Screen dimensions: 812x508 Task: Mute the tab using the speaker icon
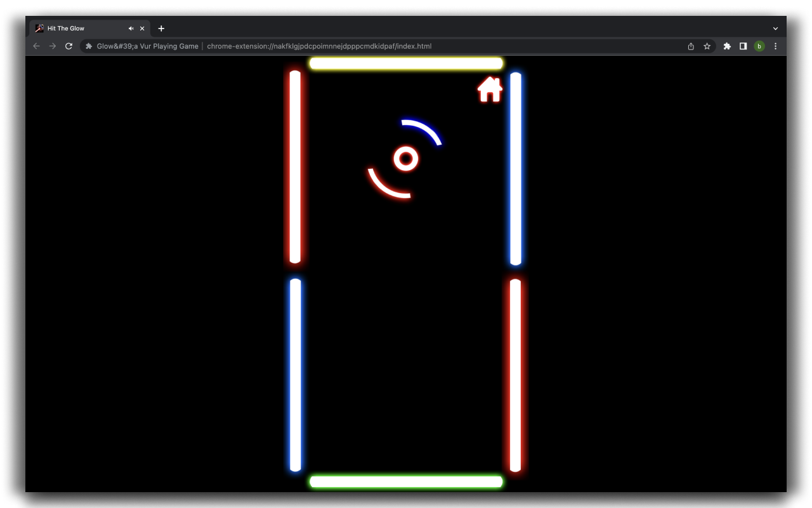pyautogui.click(x=131, y=29)
